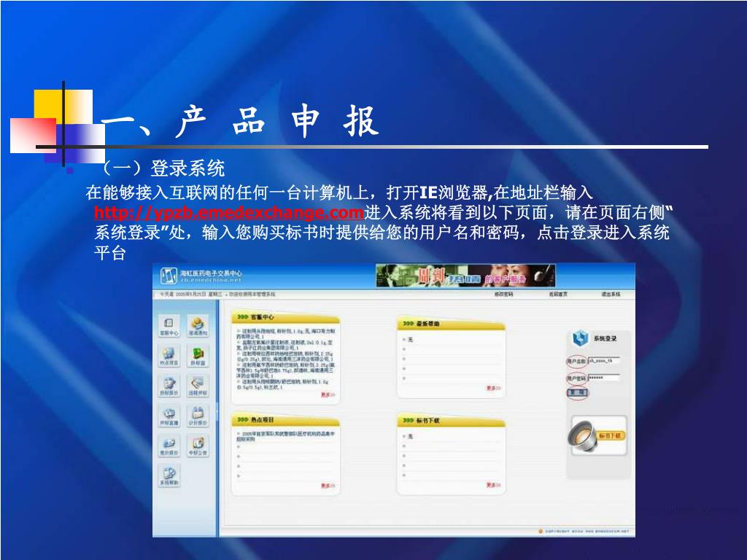Screen dimensions: 747x560
Task: Open the 中标公告 sidebar icon
Action: [198, 446]
